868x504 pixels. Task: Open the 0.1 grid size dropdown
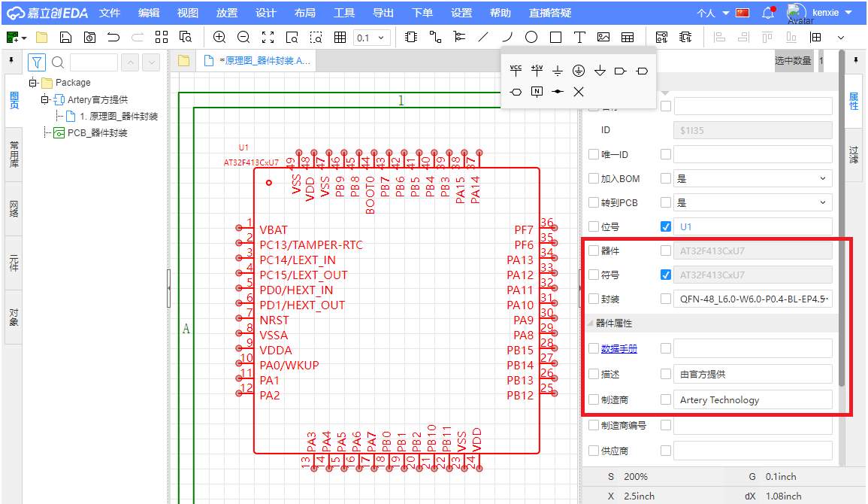[x=372, y=38]
